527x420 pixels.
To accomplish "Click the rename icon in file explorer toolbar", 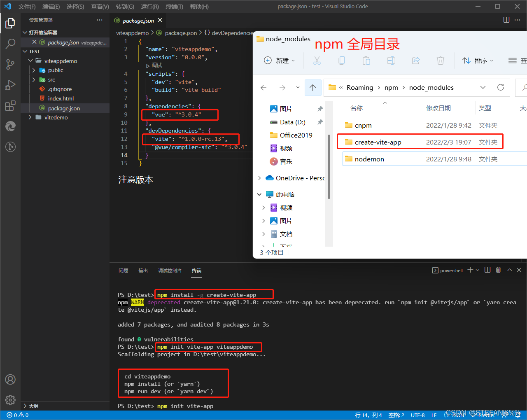I will pos(391,61).
